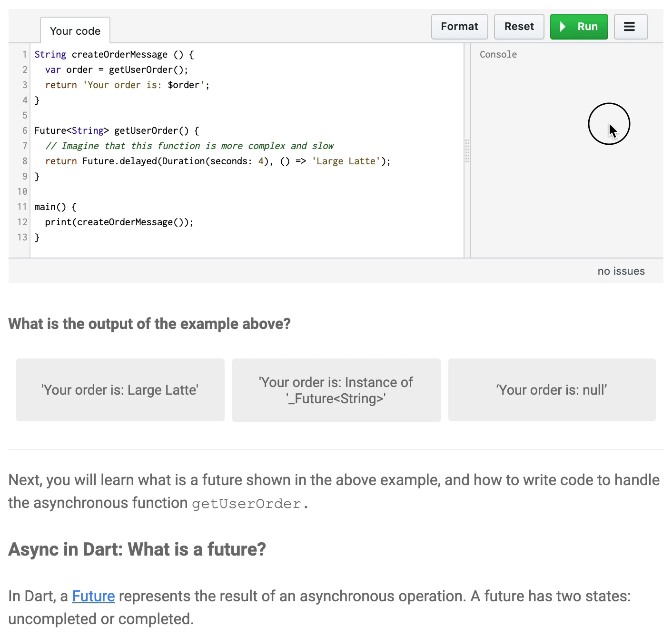Run the Dart code
672x637 pixels.
click(579, 27)
